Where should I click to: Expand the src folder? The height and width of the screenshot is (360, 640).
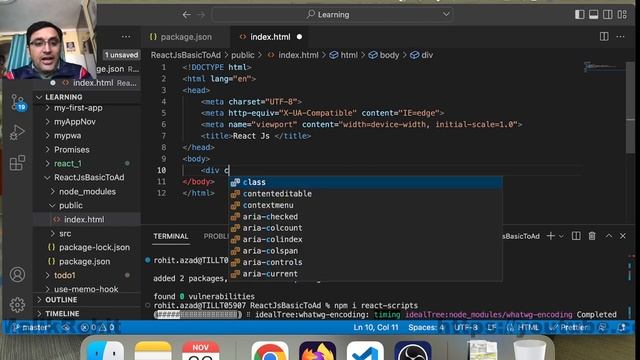point(65,233)
